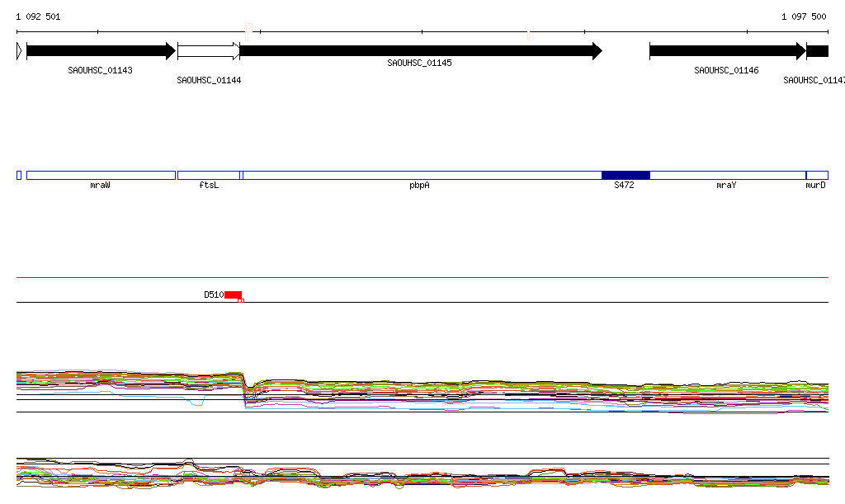Select the pbpA annotation box

421,175
